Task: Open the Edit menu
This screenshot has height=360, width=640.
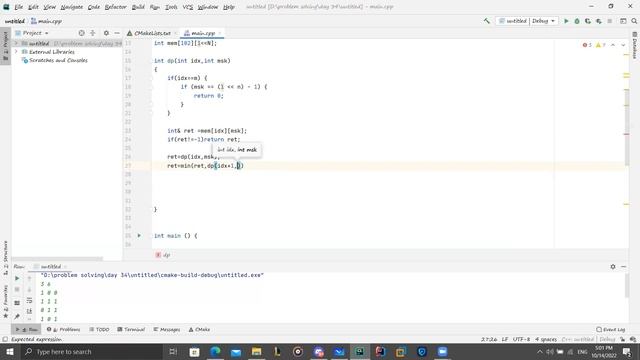Action: click(33, 7)
